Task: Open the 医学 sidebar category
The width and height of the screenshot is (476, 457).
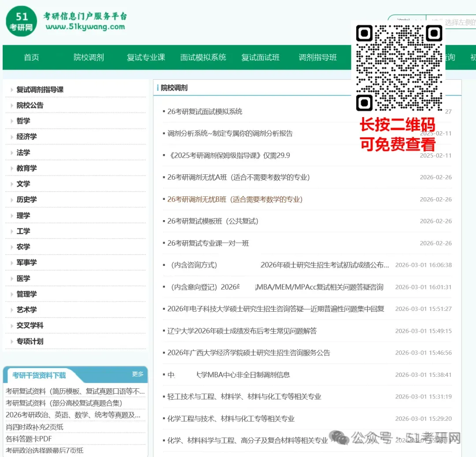Action: [23, 278]
